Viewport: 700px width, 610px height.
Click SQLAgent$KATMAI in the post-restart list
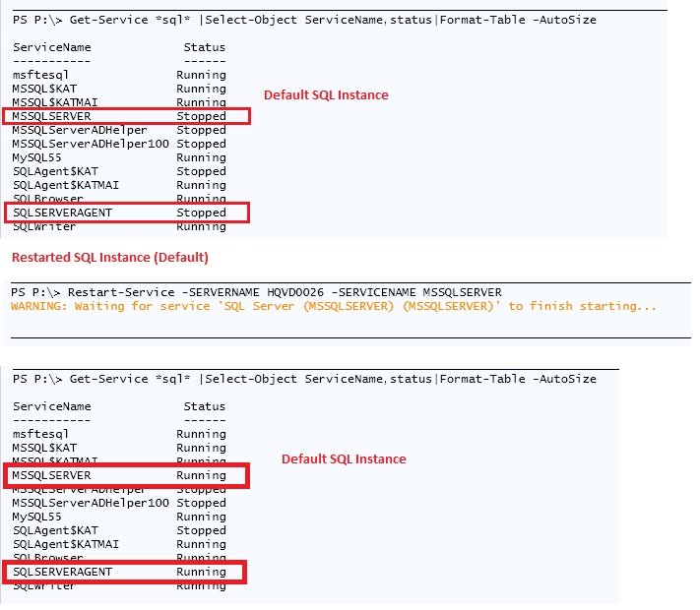66,544
